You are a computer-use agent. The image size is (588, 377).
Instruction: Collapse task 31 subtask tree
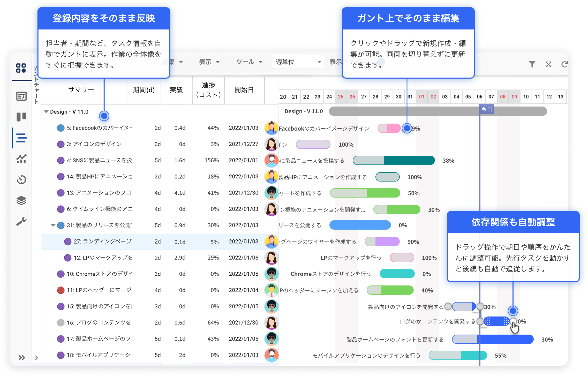(53, 225)
